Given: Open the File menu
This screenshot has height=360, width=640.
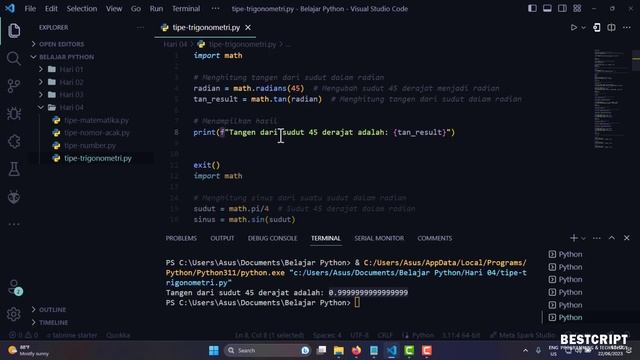Looking at the screenshot, I should click(x=30, y=8).
